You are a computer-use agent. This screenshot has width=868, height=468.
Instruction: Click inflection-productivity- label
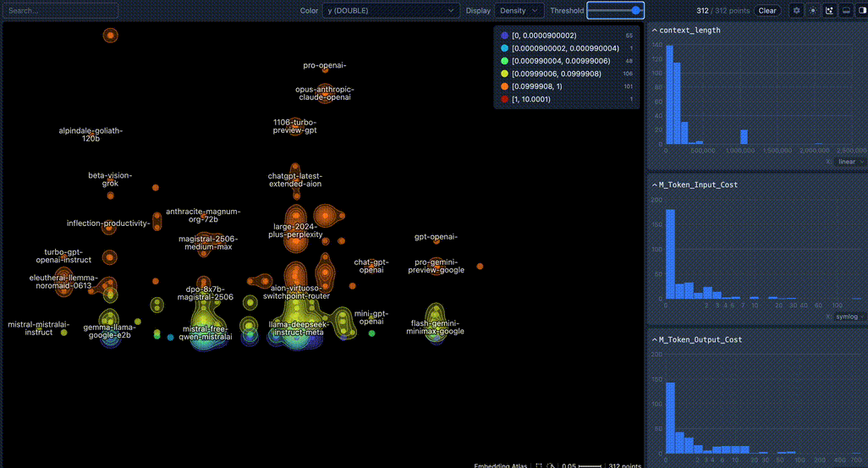click(108, 223)
